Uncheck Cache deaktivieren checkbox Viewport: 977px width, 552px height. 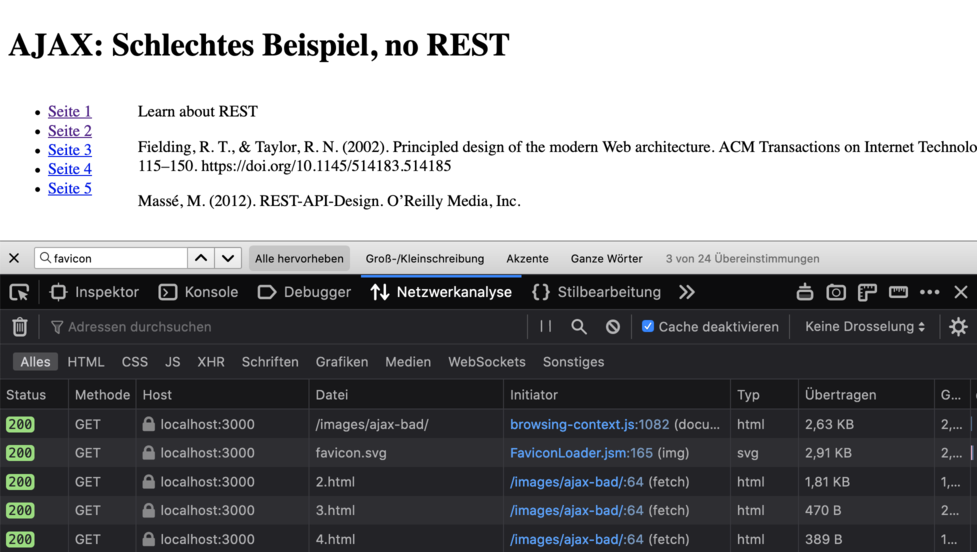tap(648, 326)
